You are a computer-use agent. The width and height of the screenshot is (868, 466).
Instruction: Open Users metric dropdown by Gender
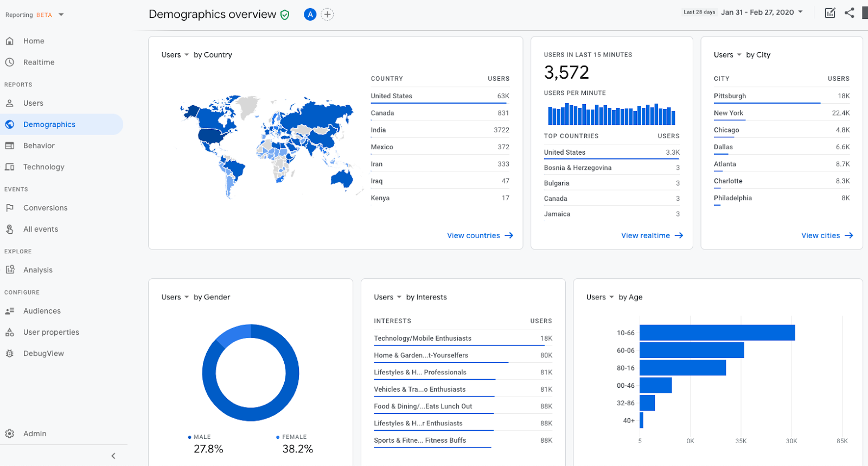click(x=175, y=297)
